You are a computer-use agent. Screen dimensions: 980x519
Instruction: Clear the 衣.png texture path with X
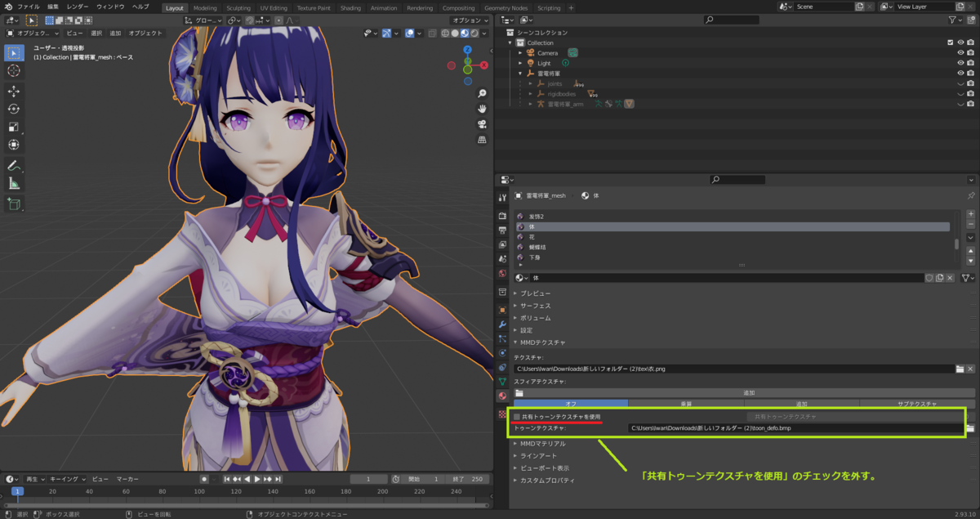pyautogui.click(x=970, y=369)
